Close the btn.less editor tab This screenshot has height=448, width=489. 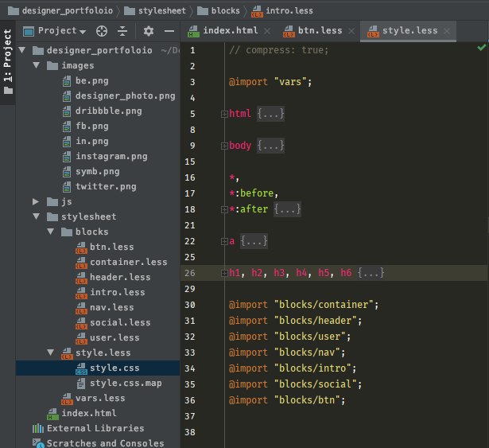coord(351,31)
